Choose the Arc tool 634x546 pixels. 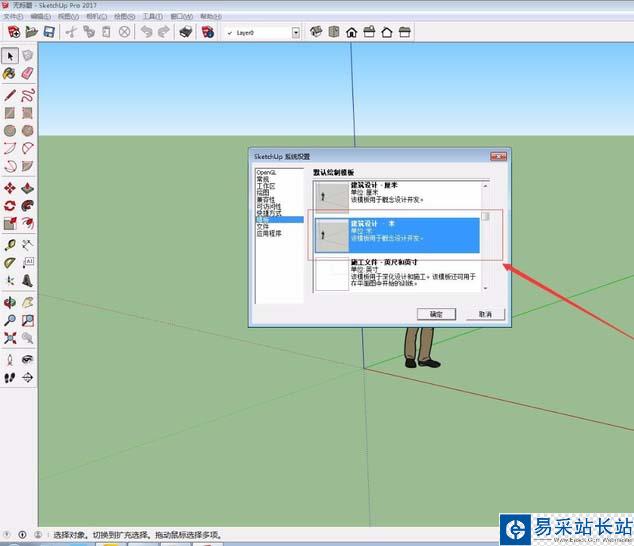10,148
